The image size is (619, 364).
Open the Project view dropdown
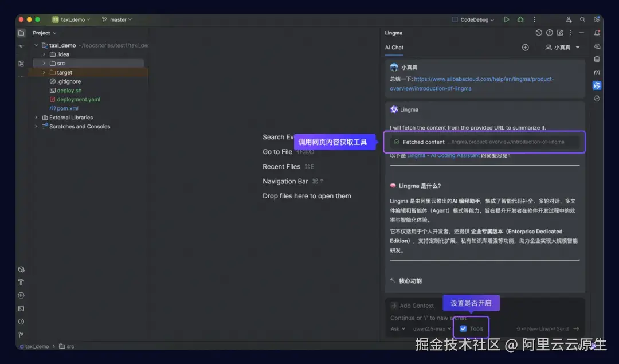(45, 33)
